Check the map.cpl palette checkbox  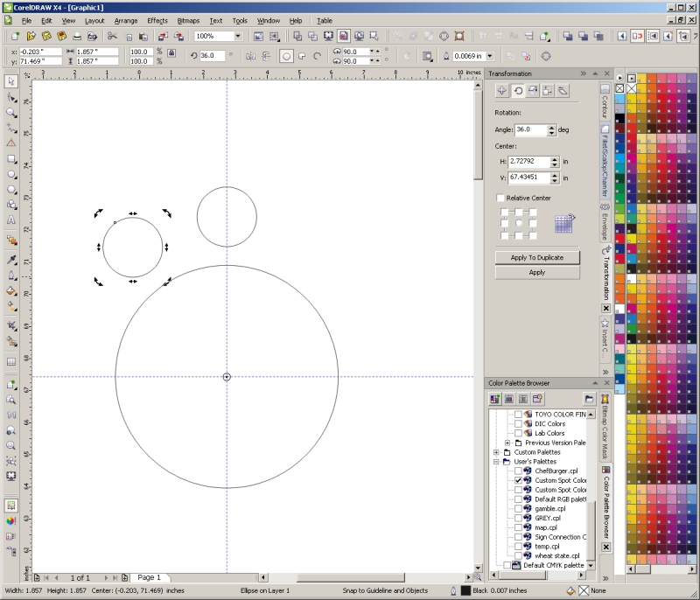click(518, 527)
